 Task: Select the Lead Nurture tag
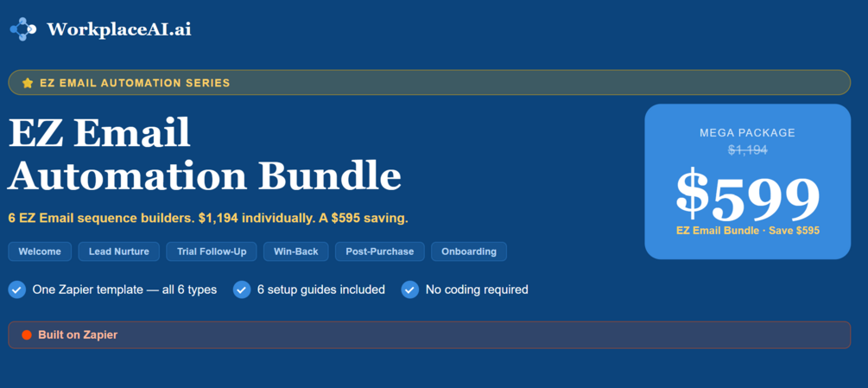coord(119,251)
